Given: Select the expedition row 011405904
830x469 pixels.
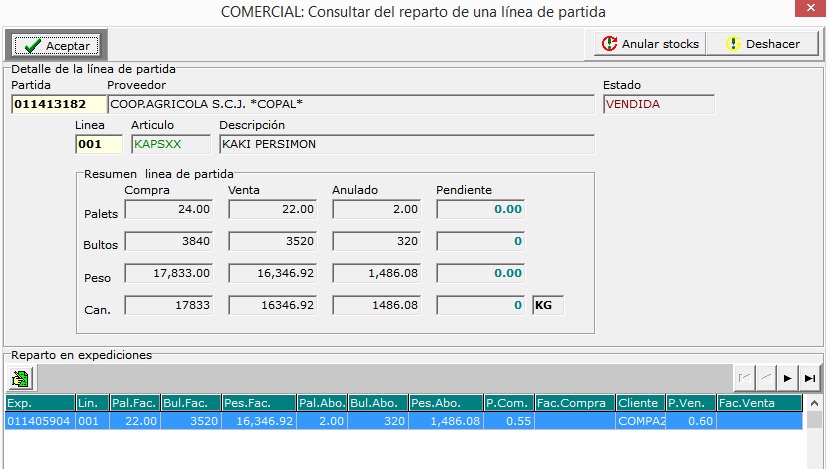Looking at the screenshot, I should coord(40,422).
